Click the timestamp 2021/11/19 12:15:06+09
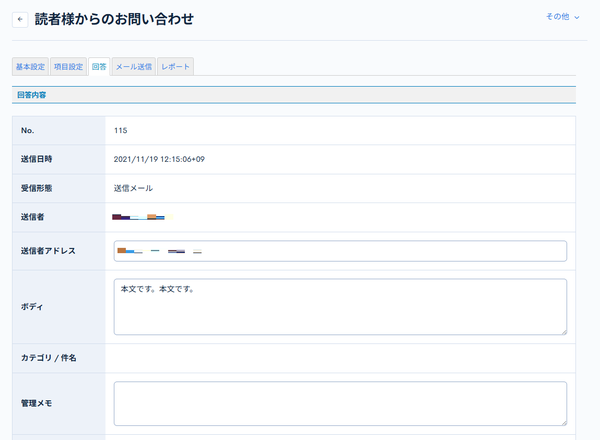 point(159,159)
